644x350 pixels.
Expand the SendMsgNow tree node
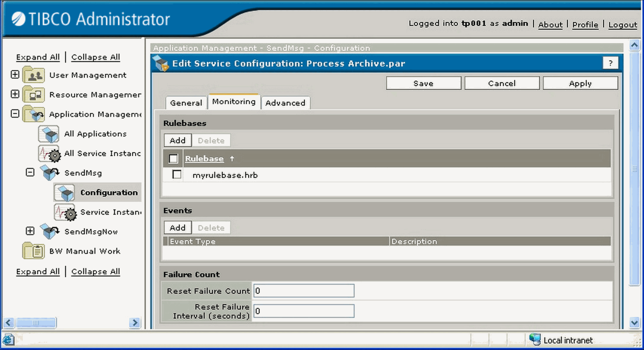point(30,231)
